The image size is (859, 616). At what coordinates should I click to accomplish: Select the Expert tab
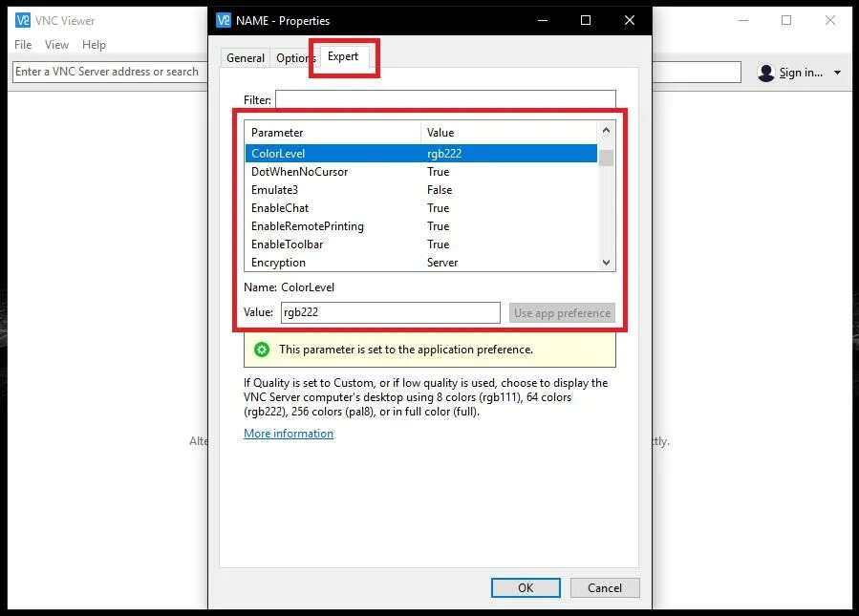click(x=343, y=56)
